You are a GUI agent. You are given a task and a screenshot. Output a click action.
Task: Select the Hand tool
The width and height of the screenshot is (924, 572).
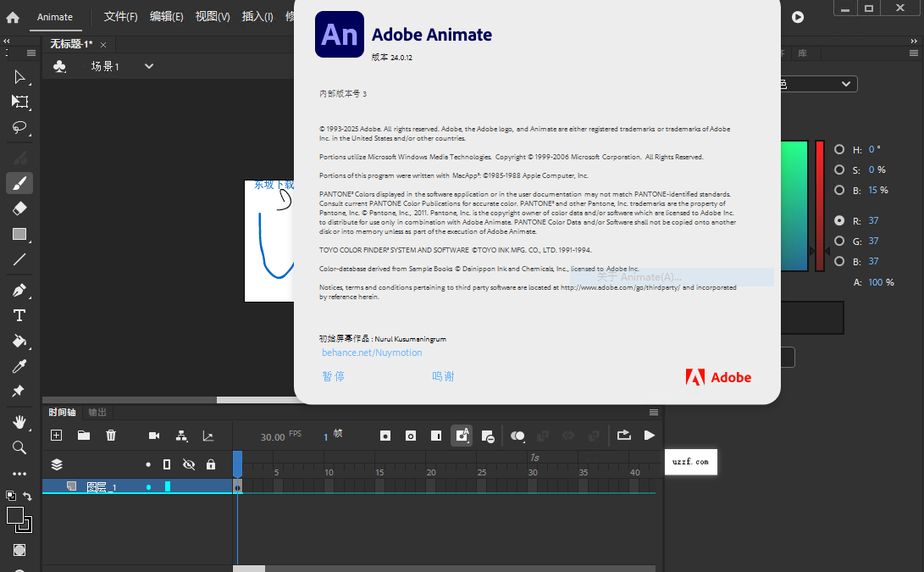click(x=19, y=421)
